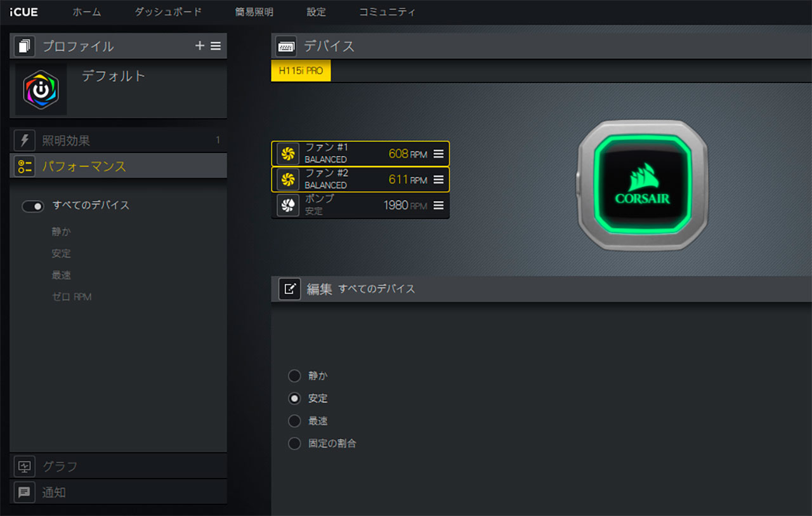Image resolution: width=812 pixels, height=516 pixels.
Task: Select 安定 preset in left panel
Action: [x=62, y=253]
